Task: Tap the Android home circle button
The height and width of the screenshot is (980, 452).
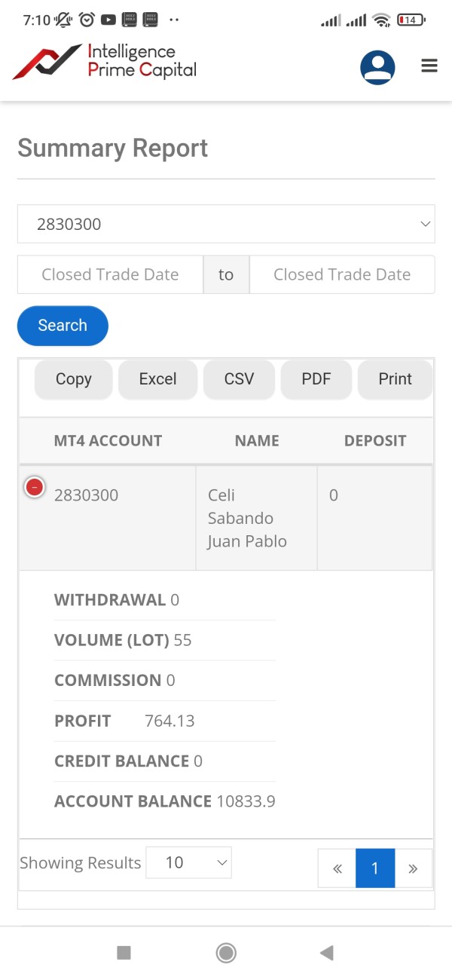Action: [x=226, y=953]
